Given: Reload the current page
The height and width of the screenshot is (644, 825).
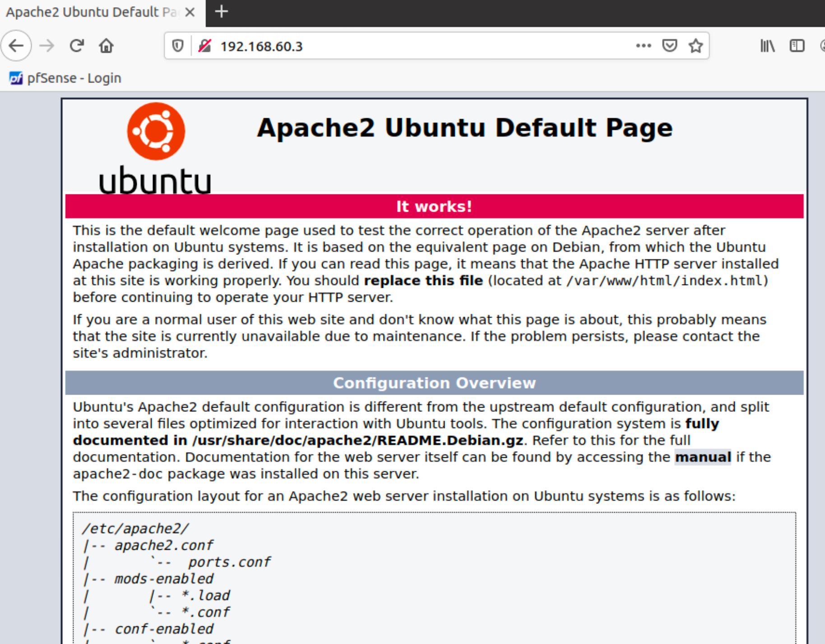Looking at the screenshot, I should (x=77, y=46).
